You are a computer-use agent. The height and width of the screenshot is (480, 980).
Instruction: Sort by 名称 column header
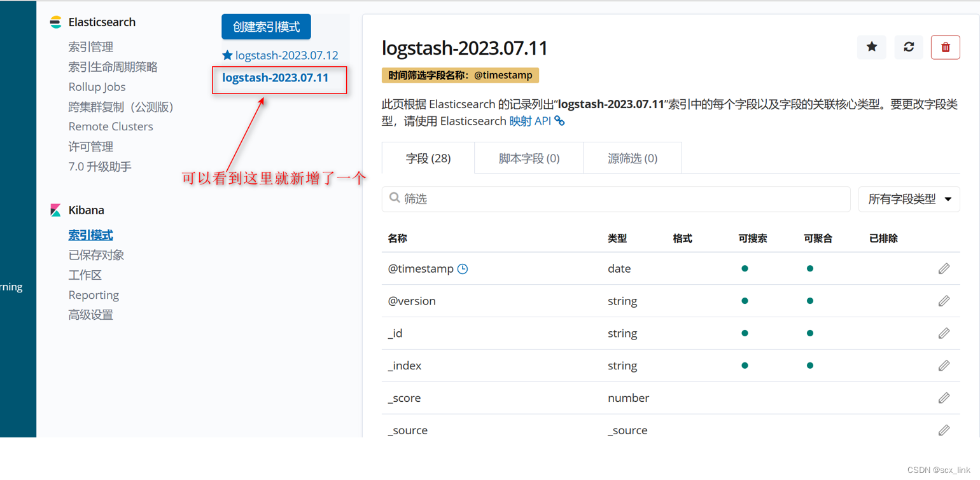pyautogui.click(x=398, y=238)
